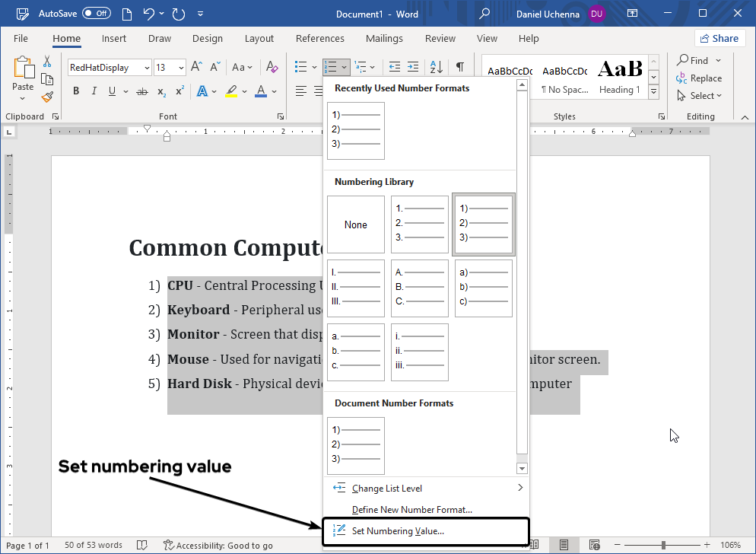The image size is (756, 554).
Task: Expand the font size dropdown
Action: coord(181,68)
